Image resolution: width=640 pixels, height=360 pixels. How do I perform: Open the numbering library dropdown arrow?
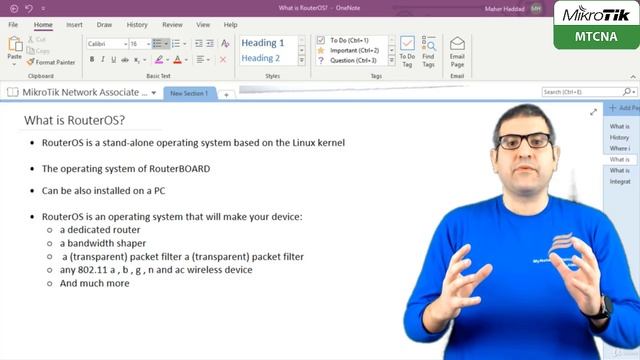click(x=185, y=44)
